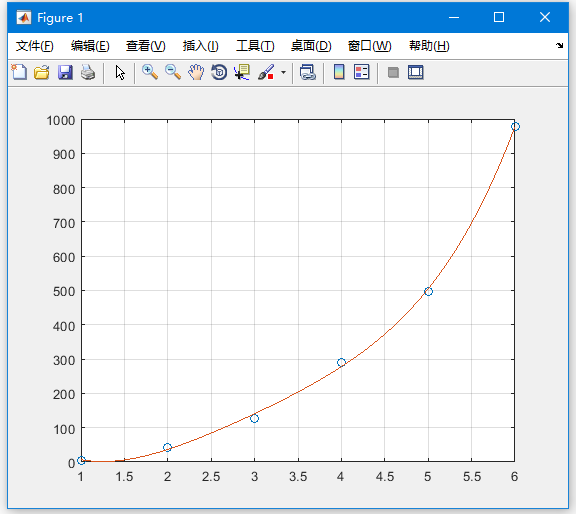Expand toolbar dock arrow at menu bar end
The width and height of the screenshot is (576, 514).
click(x=559, y=46)
